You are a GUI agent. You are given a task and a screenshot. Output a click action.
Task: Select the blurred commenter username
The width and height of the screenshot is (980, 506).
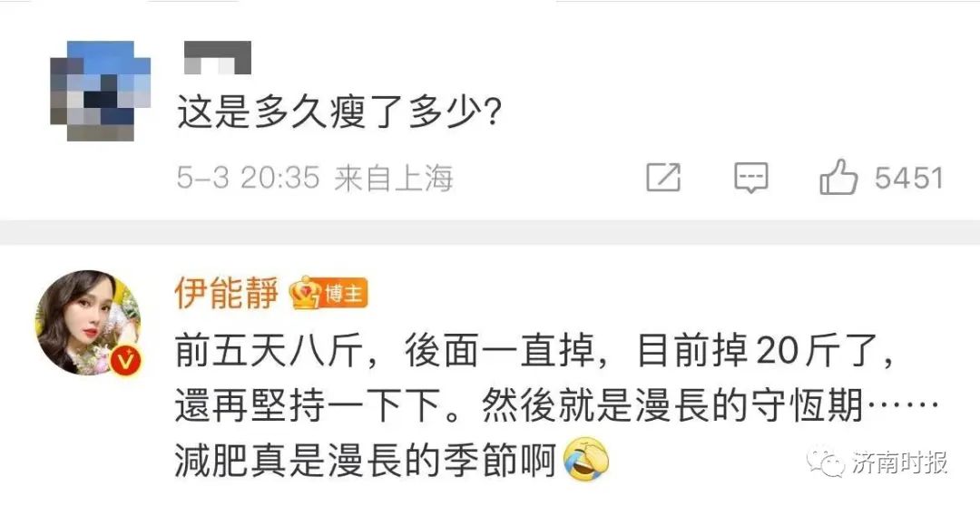coord(218,57)
